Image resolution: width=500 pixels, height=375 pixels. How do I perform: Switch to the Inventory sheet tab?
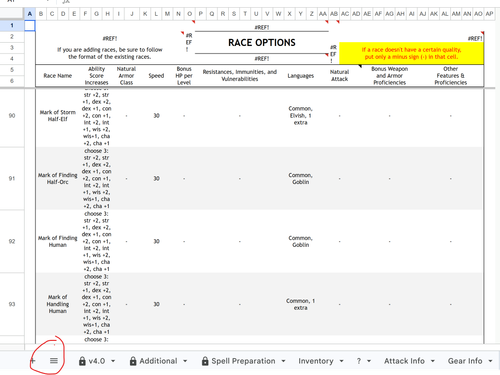click(316, 361)
